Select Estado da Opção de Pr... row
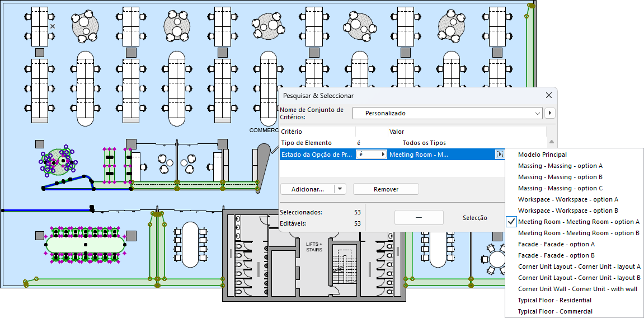Screen dimensions: 644x318 (x=392, y=154)
